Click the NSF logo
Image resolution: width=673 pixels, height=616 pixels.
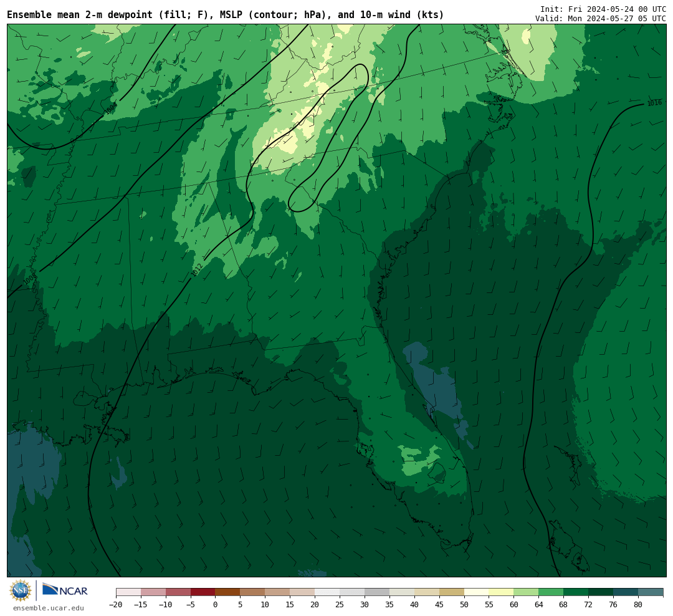pos(21,590)
